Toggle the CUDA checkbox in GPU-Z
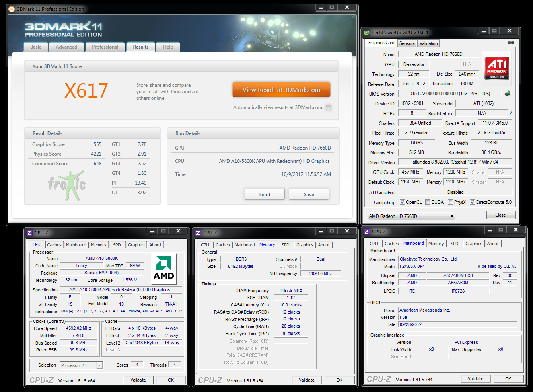 [428, 202]
